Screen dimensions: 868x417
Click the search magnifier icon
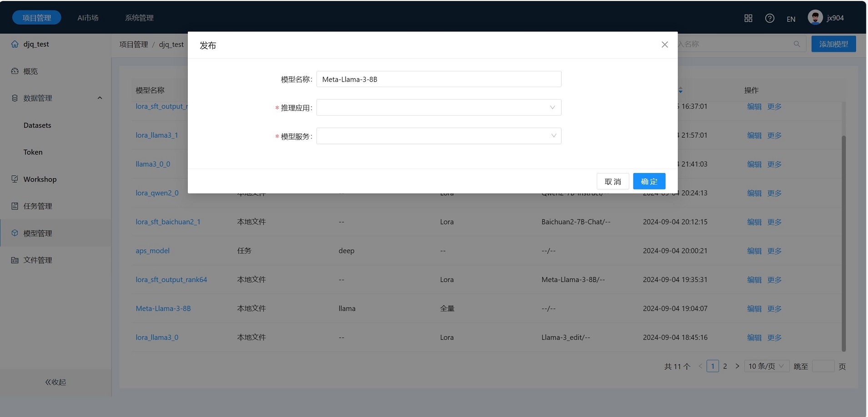click(x=797, y=44)
